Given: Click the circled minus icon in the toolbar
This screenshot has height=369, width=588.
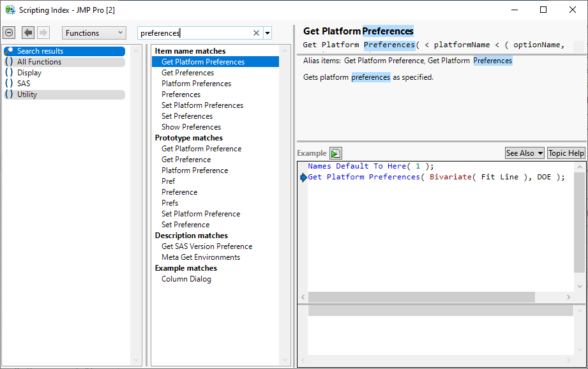Looking at the screenshot, I should coord(9,33).
